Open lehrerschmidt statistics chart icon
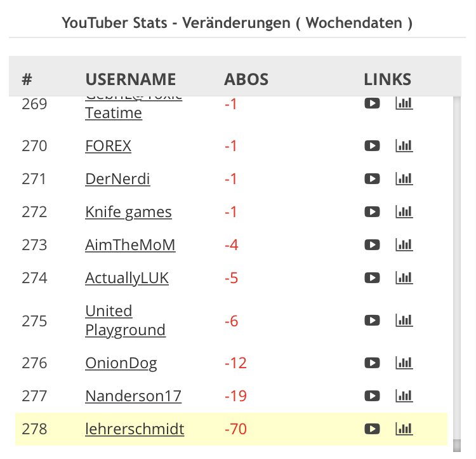The width and height of the screenshot is (476, 459). [x=404, y=429]
